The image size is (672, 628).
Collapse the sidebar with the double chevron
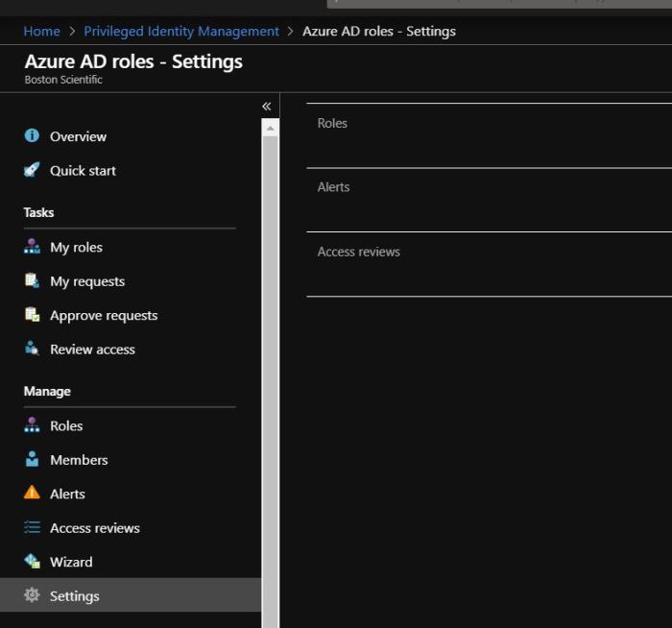pyautogui.click(x=267, y=106)
